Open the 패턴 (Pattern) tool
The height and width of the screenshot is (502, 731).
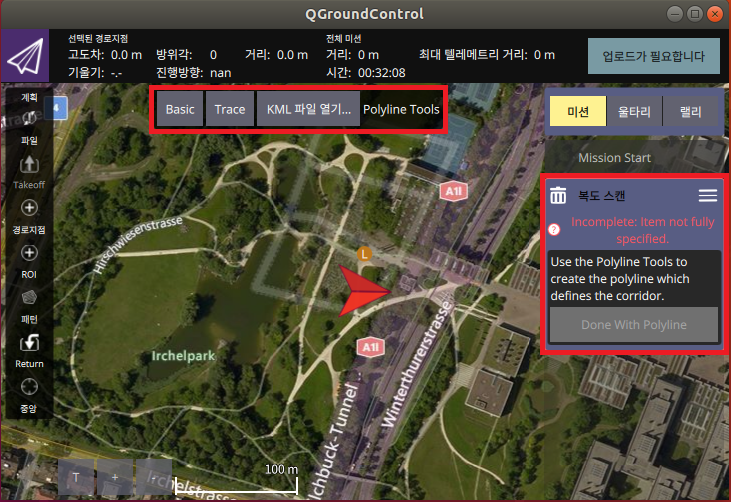(x=29, y=306)
